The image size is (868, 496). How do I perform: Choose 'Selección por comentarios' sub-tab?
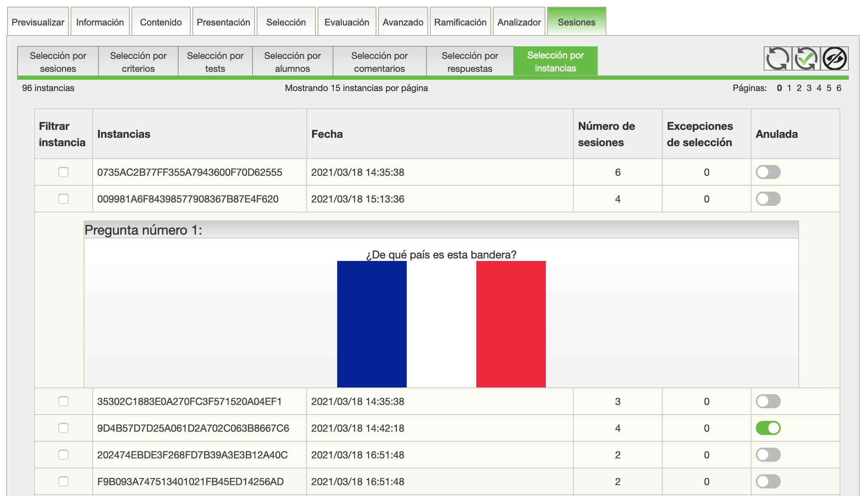[379, 62]
